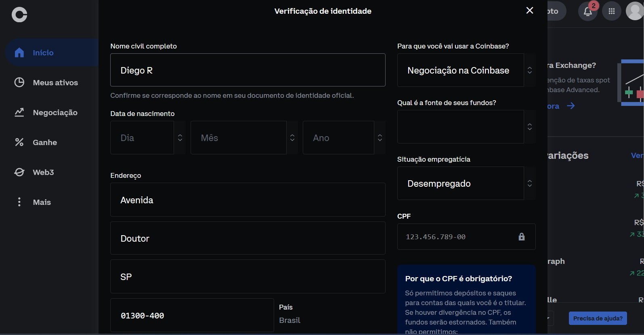Screen dimensions: 644x335
Task: Click the Avenida address field
Action: pos(248,200)
